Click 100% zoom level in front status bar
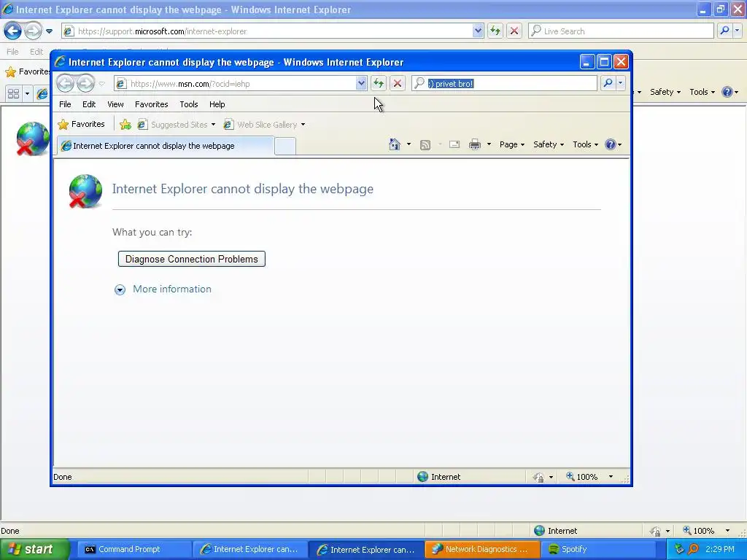 tap(581, 477)
